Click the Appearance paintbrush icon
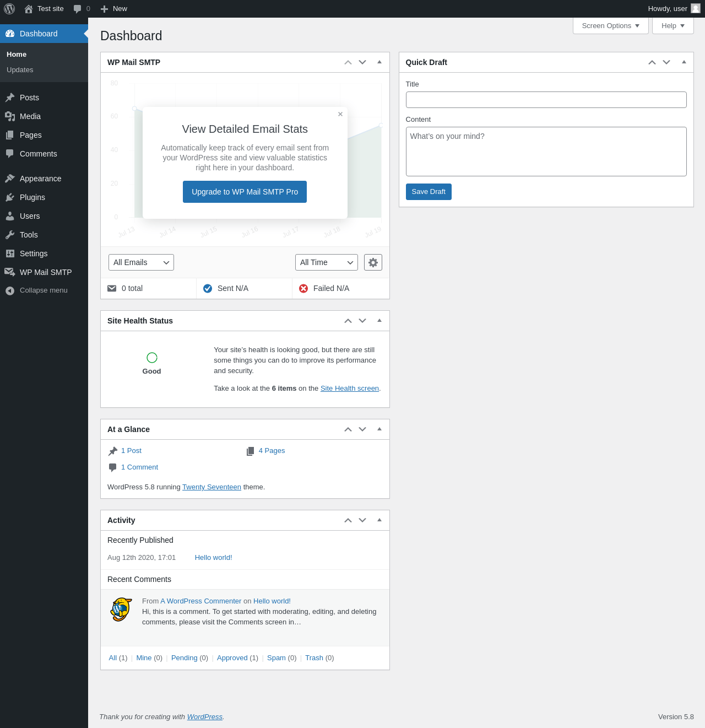 pyautogui.click(x=10, y=179)
